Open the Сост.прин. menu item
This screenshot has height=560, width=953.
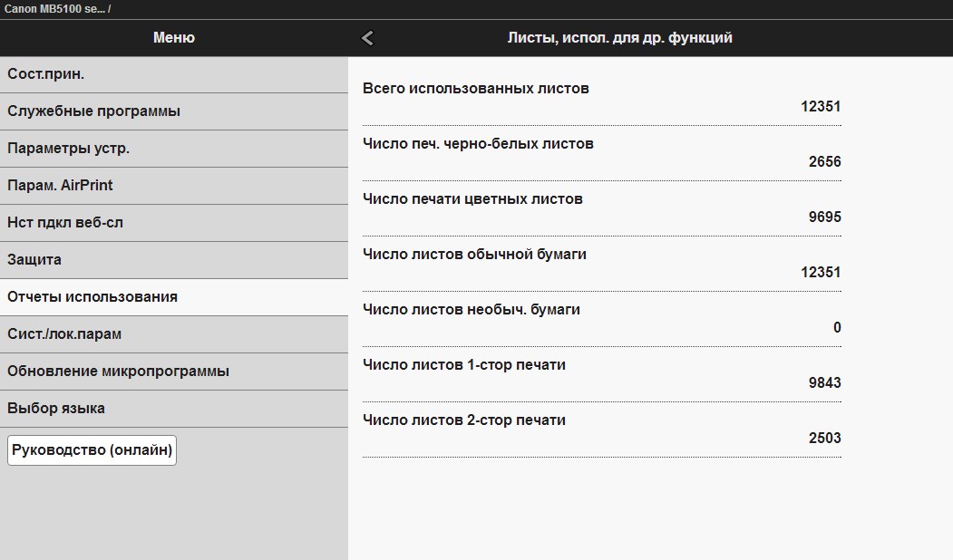173,74
